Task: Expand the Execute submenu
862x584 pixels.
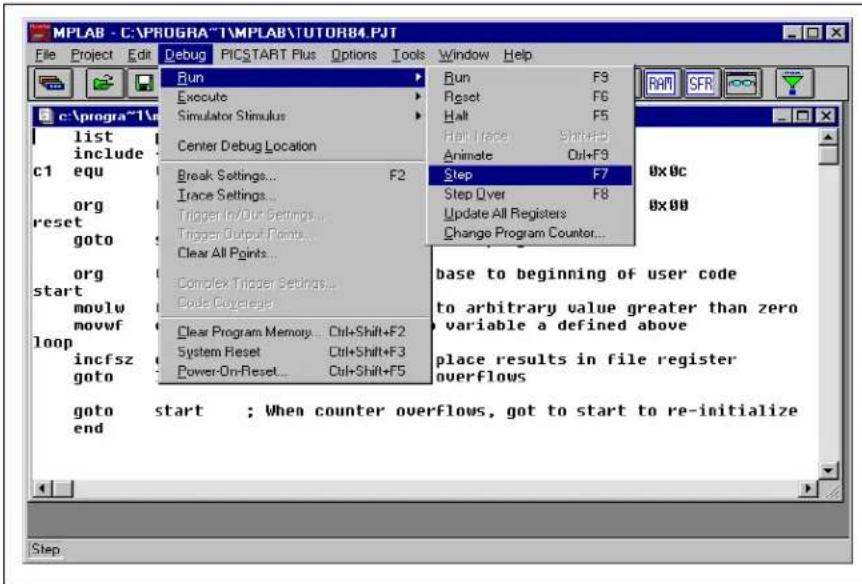Action: click(294, 97)
